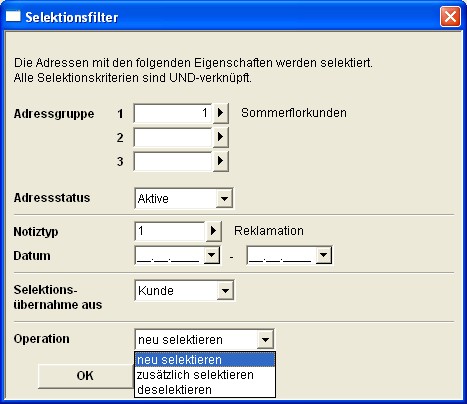
Task: Click into empty Adressgruppe 2 field
Action: pos(173,137)
